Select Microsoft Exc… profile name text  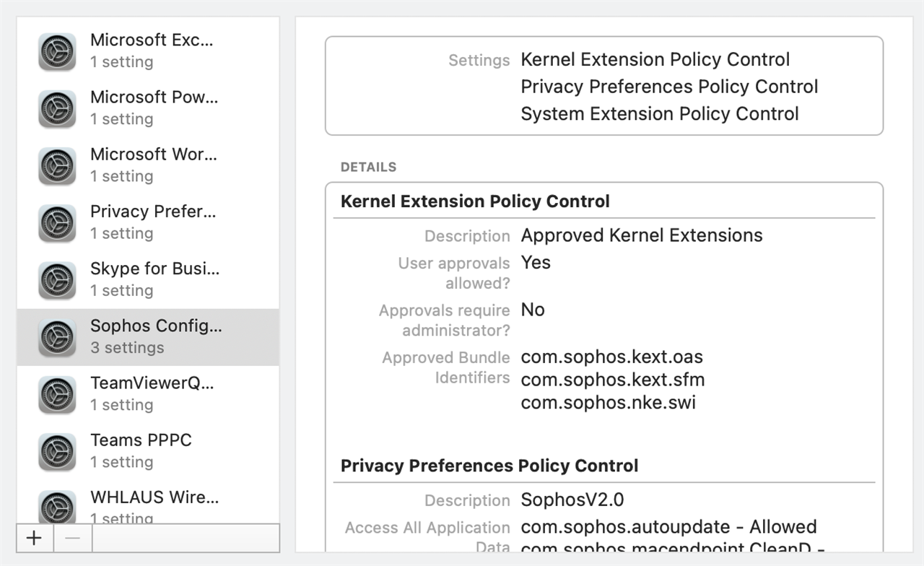[152, 40]
